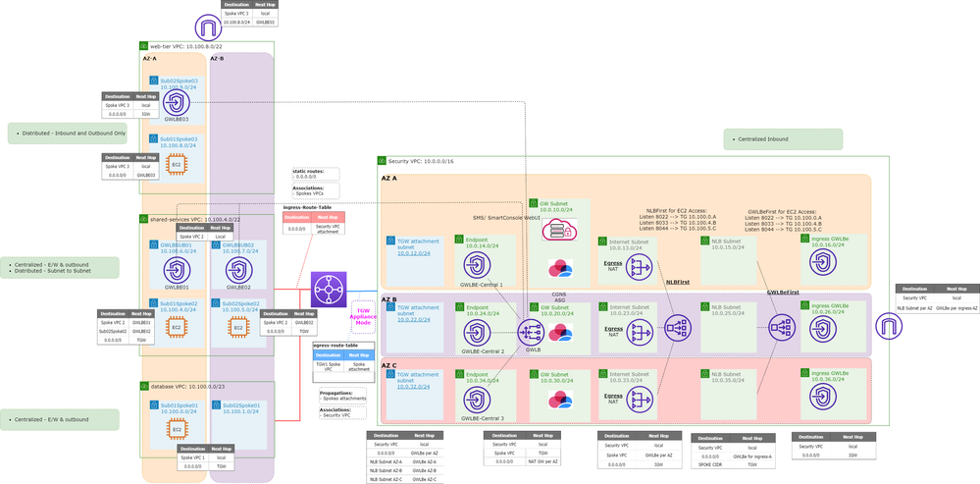Select the GWLBE-Central 3 endpoint icon
The image size is (980, 484).
(x=478, y=399)
